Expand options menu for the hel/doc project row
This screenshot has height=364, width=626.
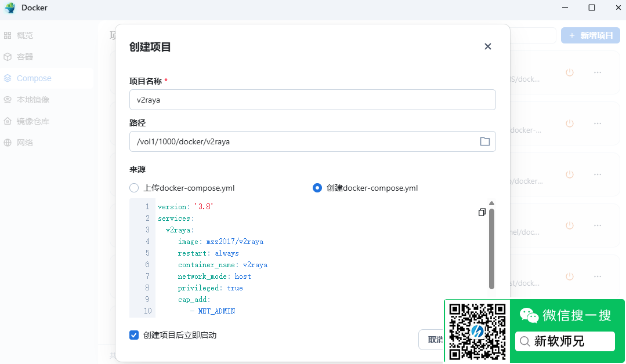click(x=597, y=225)
